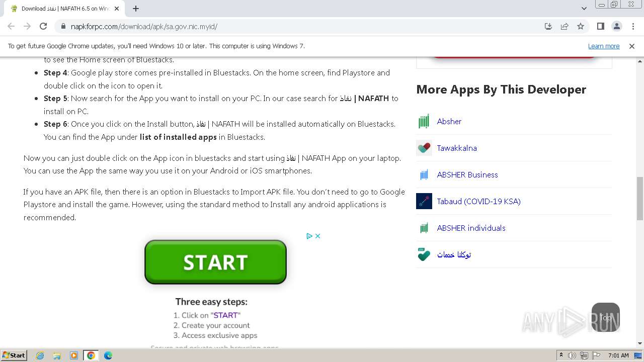
Task: Click the "Step 4" instruction text
Action: (x=55, y=73)
